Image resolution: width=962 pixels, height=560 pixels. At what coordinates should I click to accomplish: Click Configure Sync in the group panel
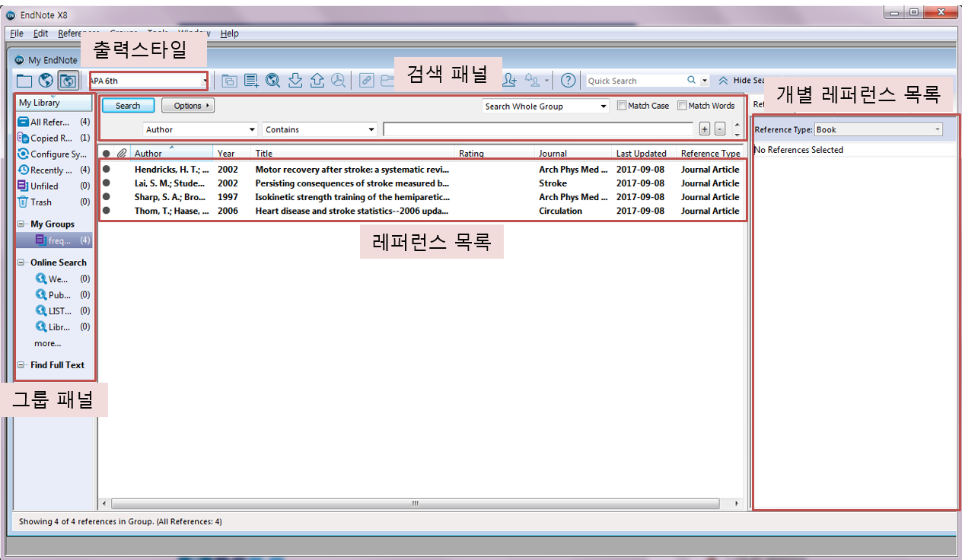point(54,154)
